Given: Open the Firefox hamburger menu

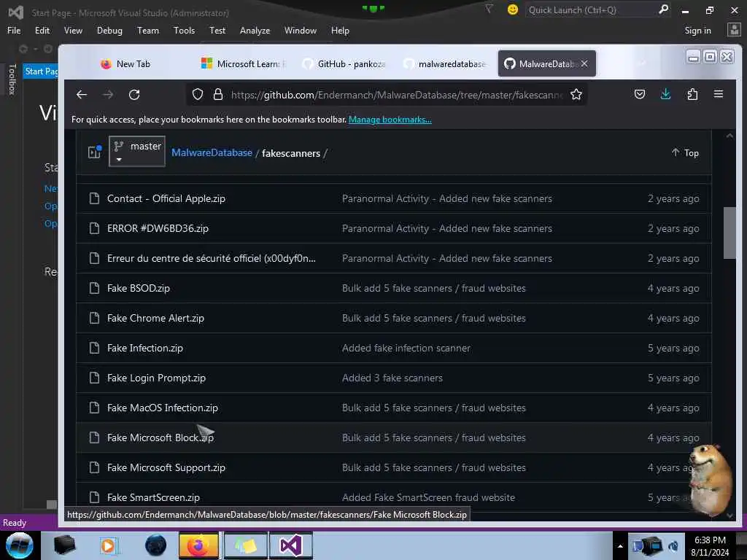Looking at the screenshot, I should point(719,94).
